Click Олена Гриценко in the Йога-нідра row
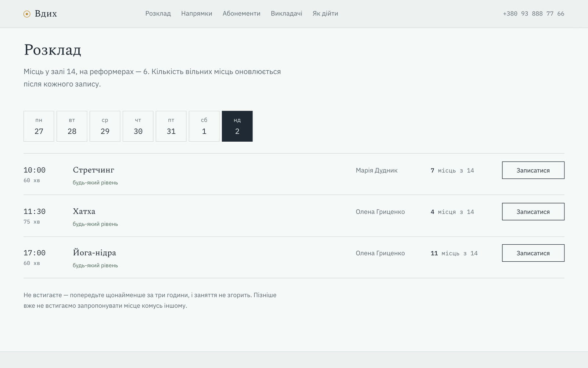This screenshot has height=368, width=588. point(380,253)
